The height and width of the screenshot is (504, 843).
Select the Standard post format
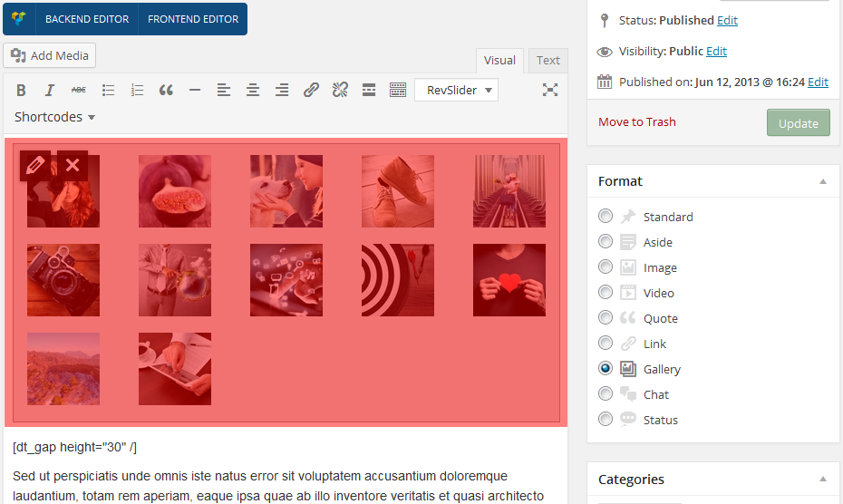[606, 217]
